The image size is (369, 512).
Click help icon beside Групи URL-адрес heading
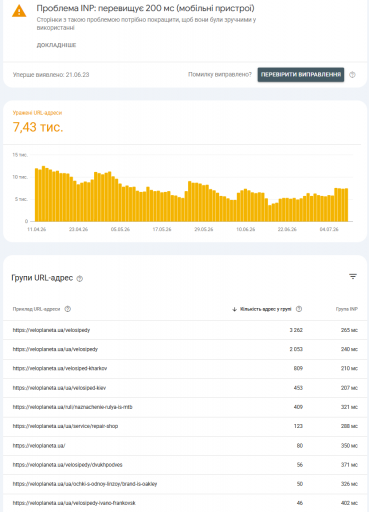pyautogui.click(x=80, y=278)
